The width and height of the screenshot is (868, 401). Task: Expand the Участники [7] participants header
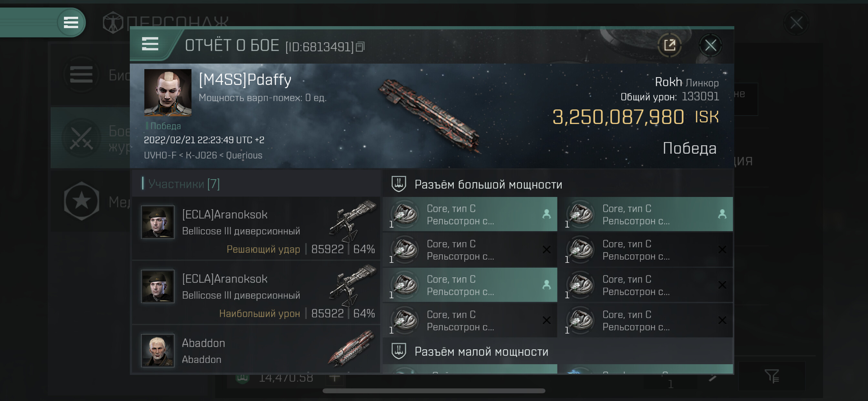184,184
